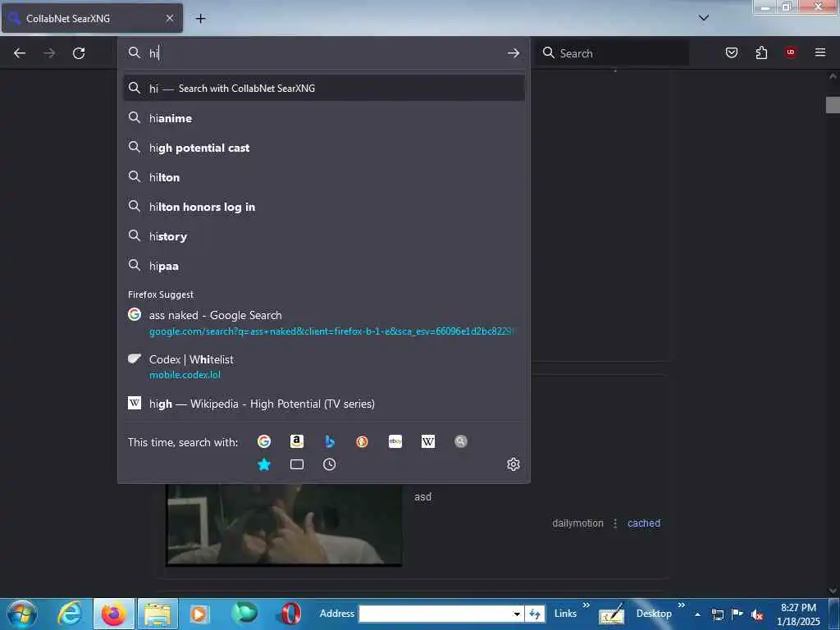The image size is (840, 630).
Task: Open a new tab with the plus button
Action: point(200,19)
